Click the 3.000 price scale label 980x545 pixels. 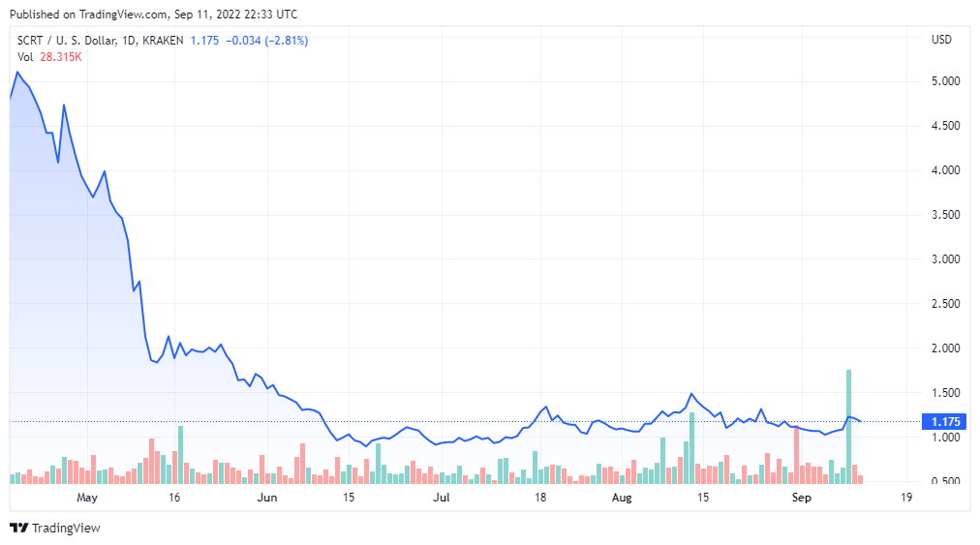click(945, 259)
